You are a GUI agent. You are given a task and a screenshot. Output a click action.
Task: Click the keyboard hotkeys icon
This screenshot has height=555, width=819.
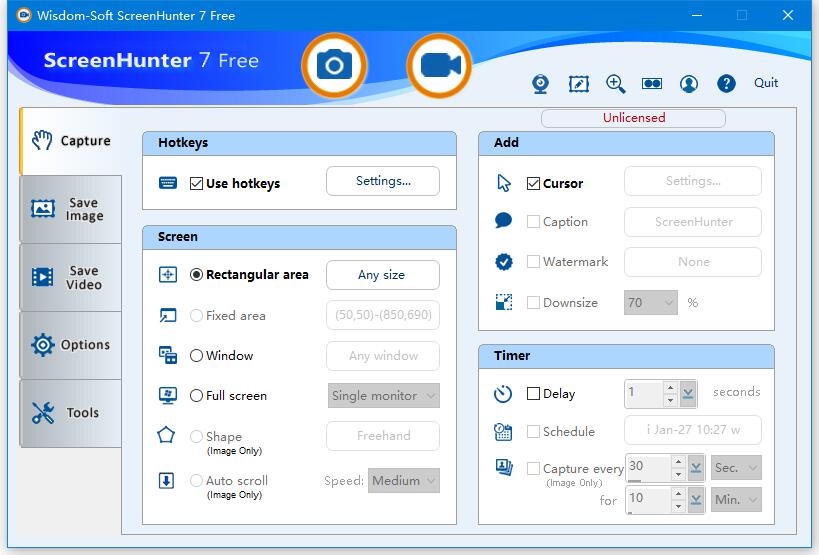point(168,183)
